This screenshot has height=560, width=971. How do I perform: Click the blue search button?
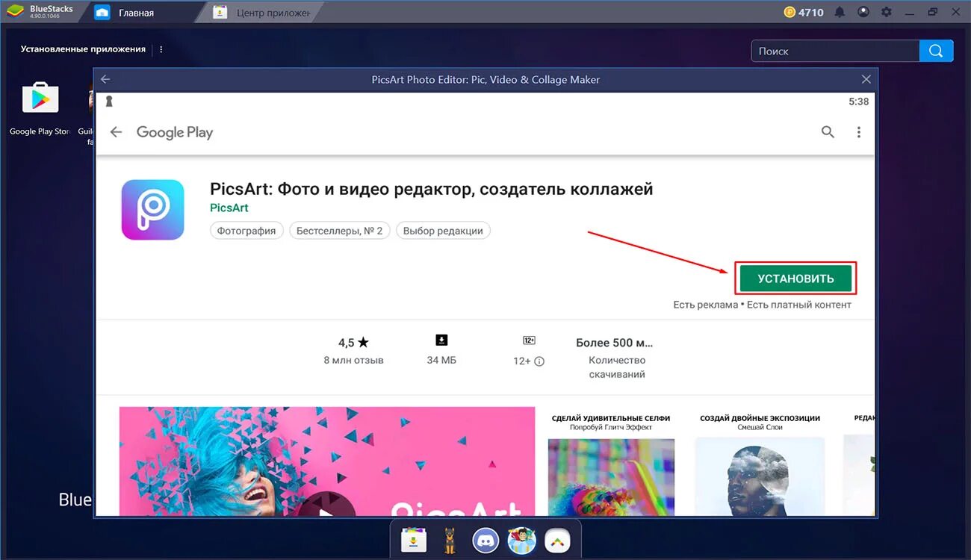point(937,51)
